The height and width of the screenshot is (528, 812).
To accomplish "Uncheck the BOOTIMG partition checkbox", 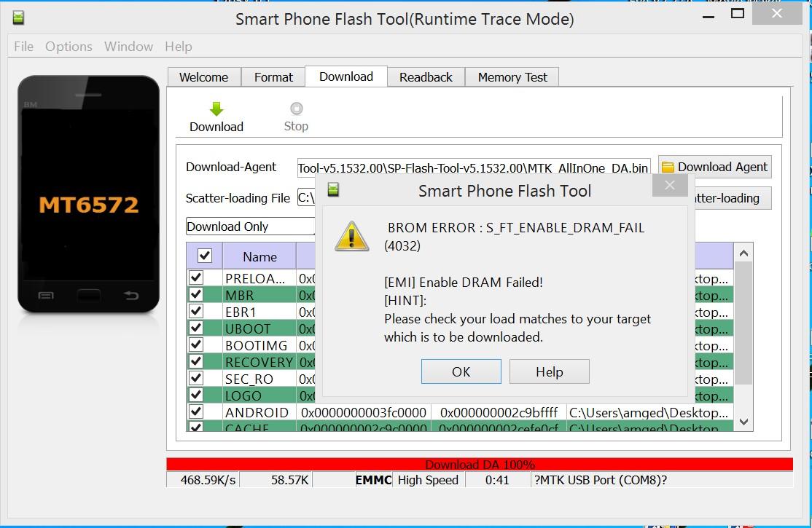I will pyautogui.click(x=196, y=344).
